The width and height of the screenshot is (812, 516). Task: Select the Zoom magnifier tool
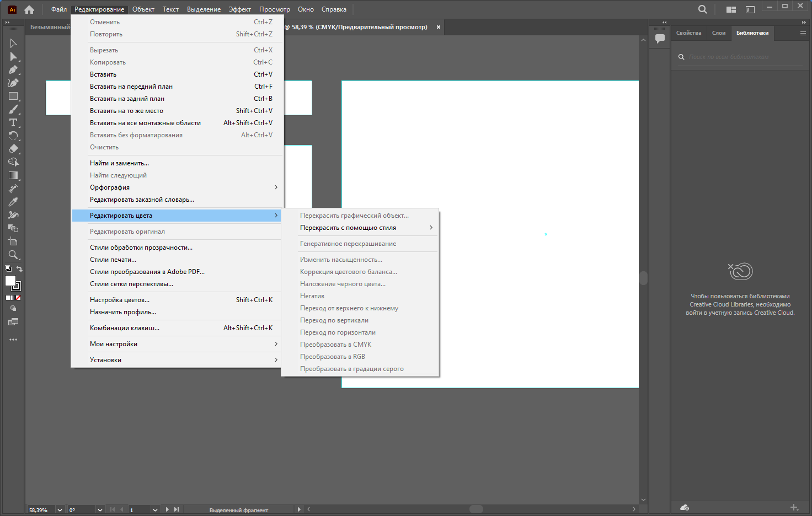coord(13,255)
